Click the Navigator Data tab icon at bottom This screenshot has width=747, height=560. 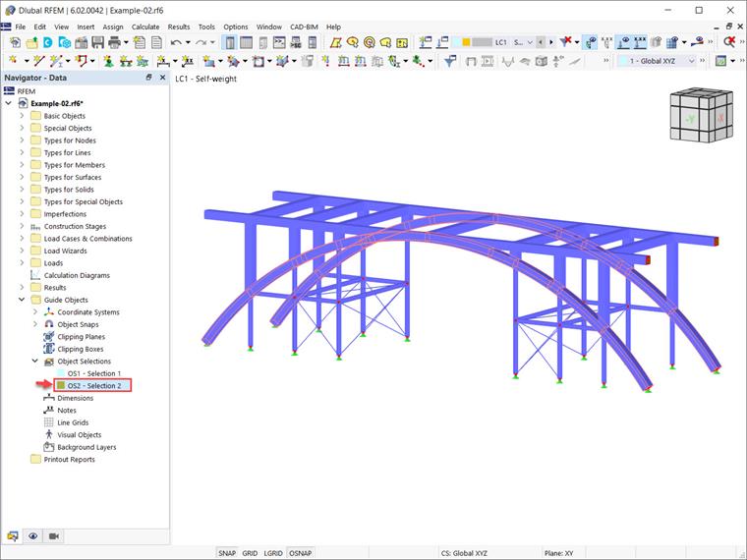click(x=13, y=536)
